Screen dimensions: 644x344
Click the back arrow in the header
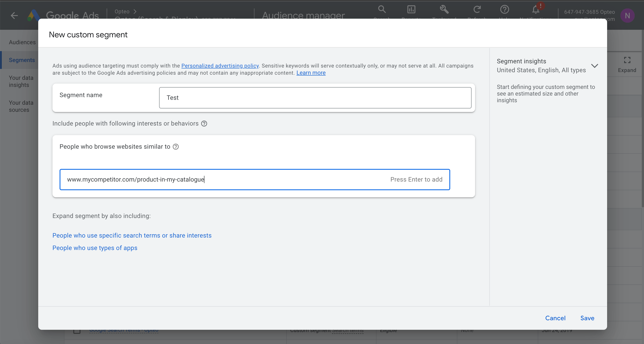coord(14,16)
